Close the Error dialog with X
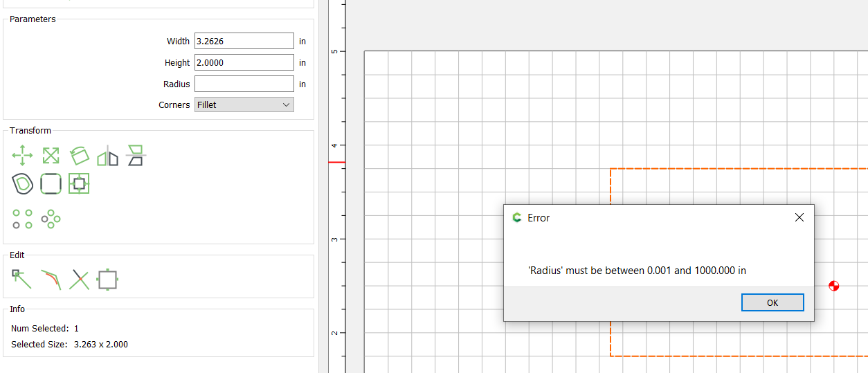This screenshot has height=373, width=868. coord(799,217)
